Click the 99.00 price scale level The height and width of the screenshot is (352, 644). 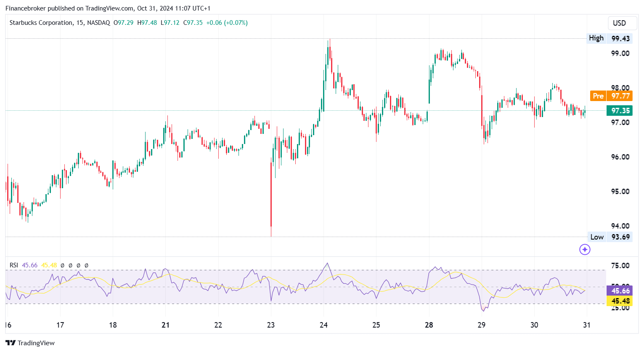pyautogui.click(x=620, y=53)
